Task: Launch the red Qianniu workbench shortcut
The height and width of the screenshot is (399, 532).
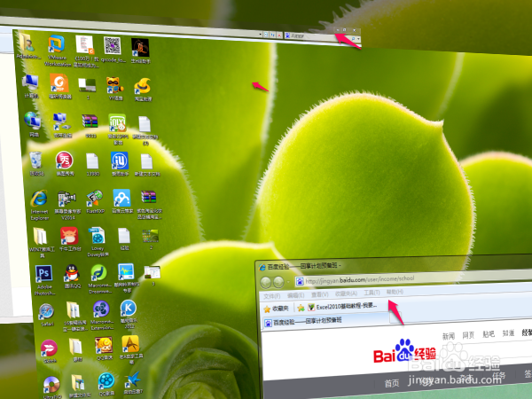Action: (69, 239)
